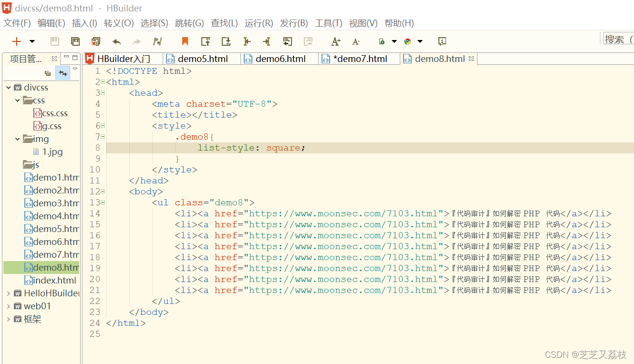634x364 pixels.
Task: Expand the HelloHBuilder project
Action: click(x=8, y=293)
